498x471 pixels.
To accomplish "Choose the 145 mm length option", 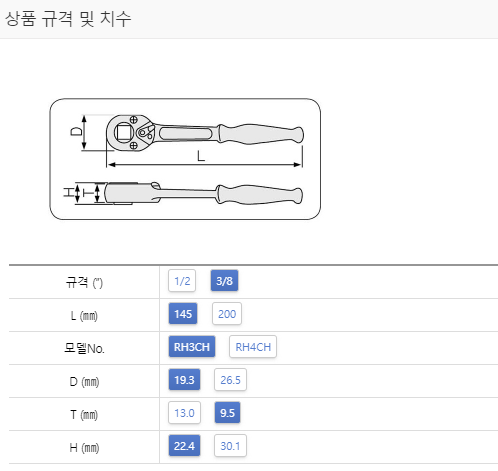I will [183, 314].
